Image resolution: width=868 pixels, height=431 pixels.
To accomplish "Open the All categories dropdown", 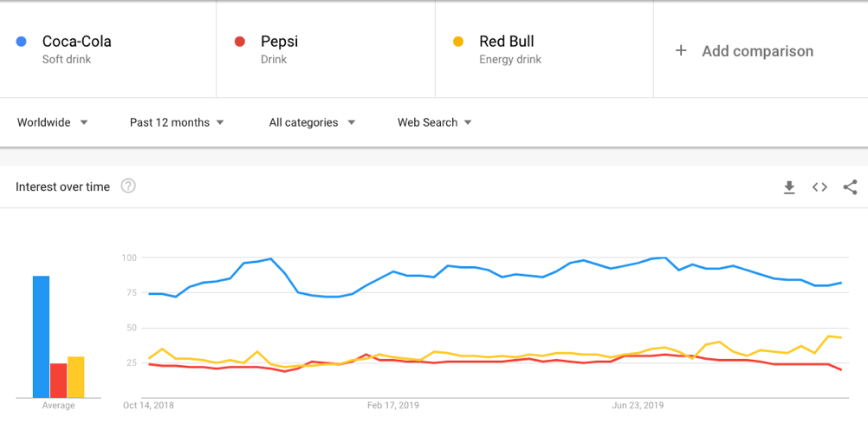I will pyautogui.click(x=312, y=122).
